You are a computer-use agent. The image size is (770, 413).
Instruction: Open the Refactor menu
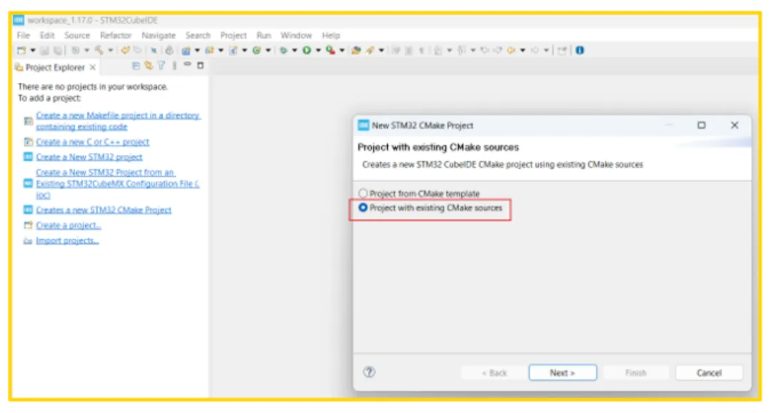(116, 35)
